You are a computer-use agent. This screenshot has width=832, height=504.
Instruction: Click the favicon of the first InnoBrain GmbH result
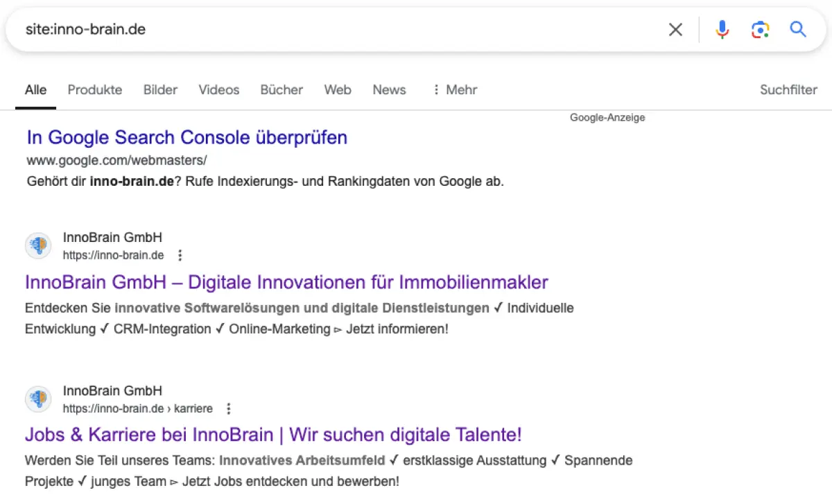[38, 245]
